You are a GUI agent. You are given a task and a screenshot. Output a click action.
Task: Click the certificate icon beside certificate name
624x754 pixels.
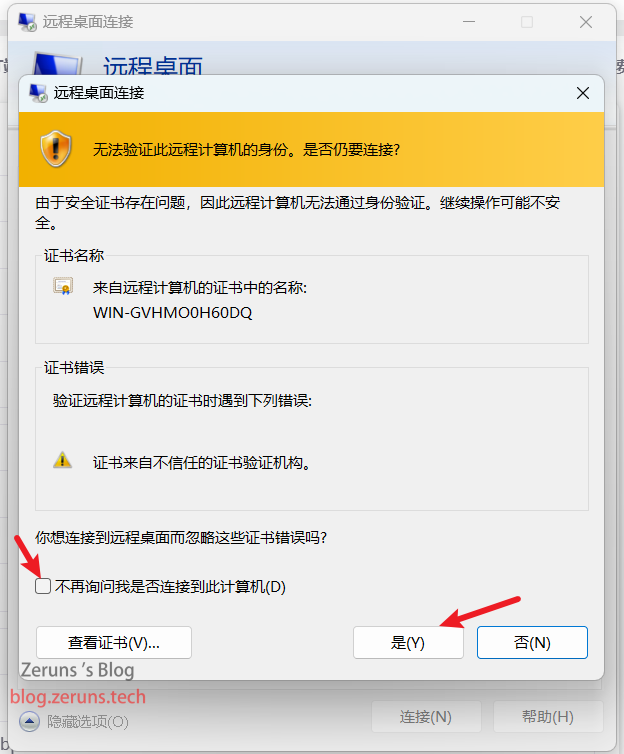(63, 286)
